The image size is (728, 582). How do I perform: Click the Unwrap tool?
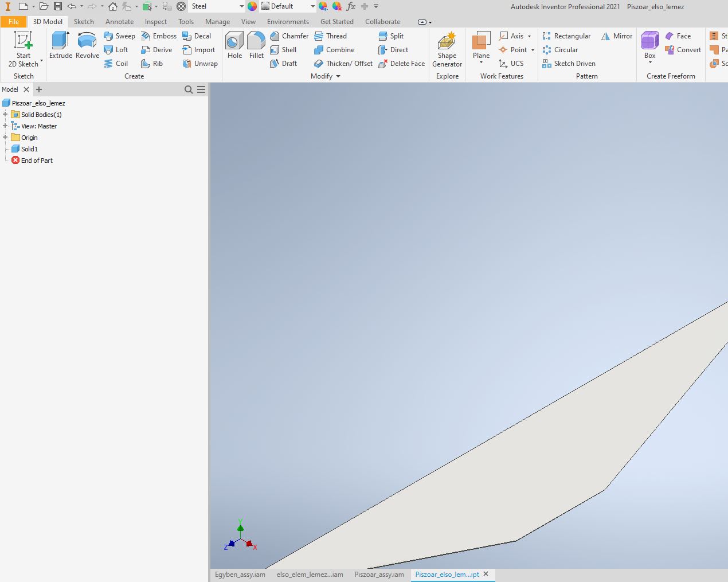pyautogui.click(x=200, y=64)
